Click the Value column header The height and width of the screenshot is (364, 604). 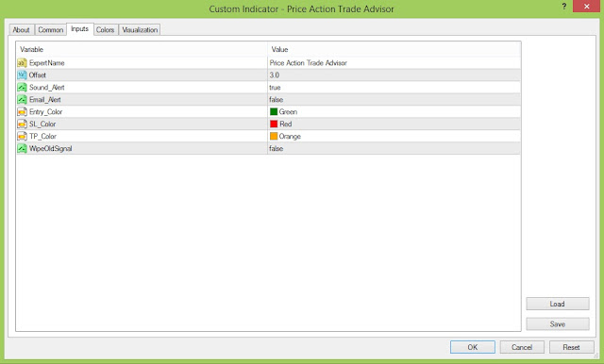click(x=394, y=49)
